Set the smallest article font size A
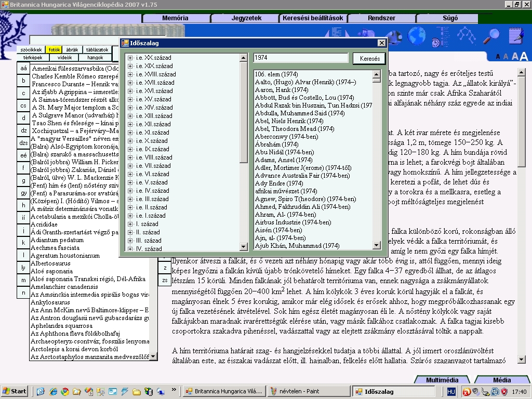The height and width of the screenshot is (399, 532). 498,57
